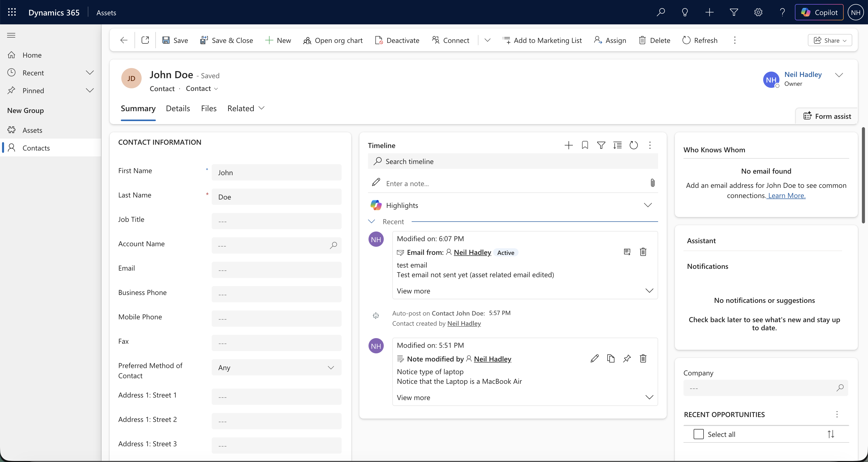Collapse the Recent timeline section
Viewport: 868px width, 462px height.
tap(371, 221)
